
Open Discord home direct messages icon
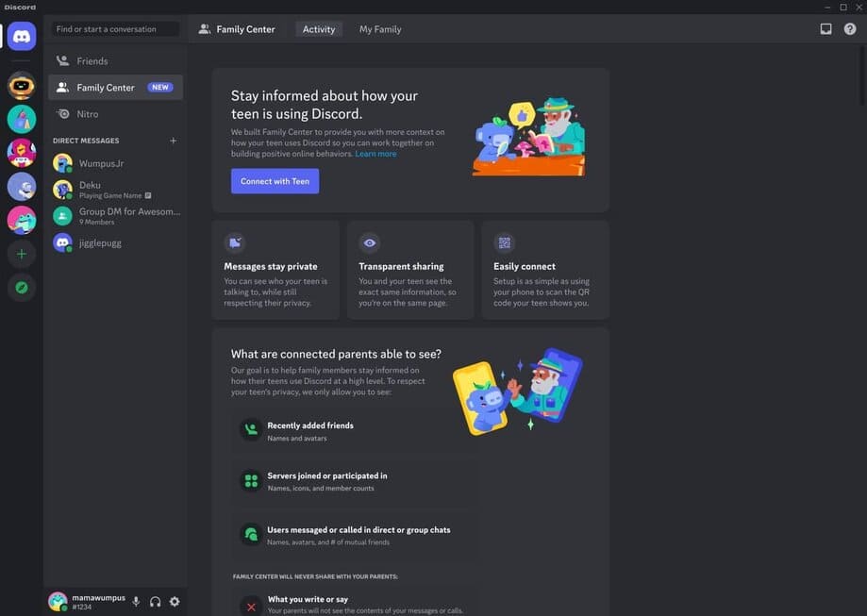coord(22,37)
